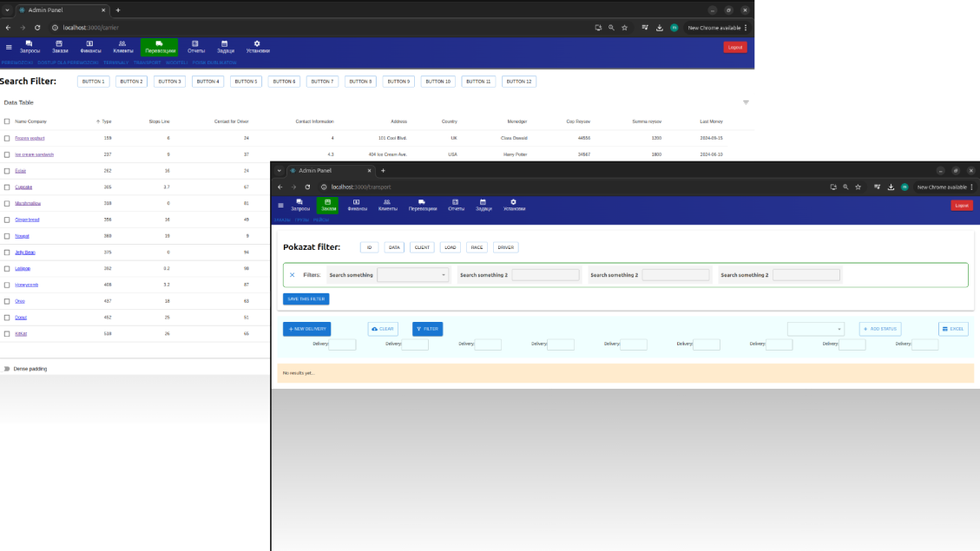This screenshot has height=551, width=980.
Task: Open the dropdown beside Add Status button
Action: pyautogui.click(x=815, y=329)
